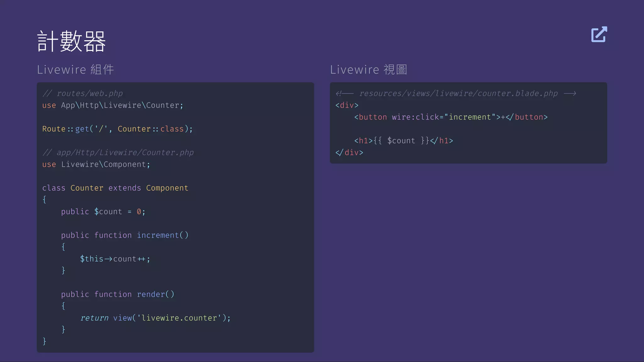Click the '$this->count++;' statement
This screenshot has height=362, width=644.
click(115, 259)
